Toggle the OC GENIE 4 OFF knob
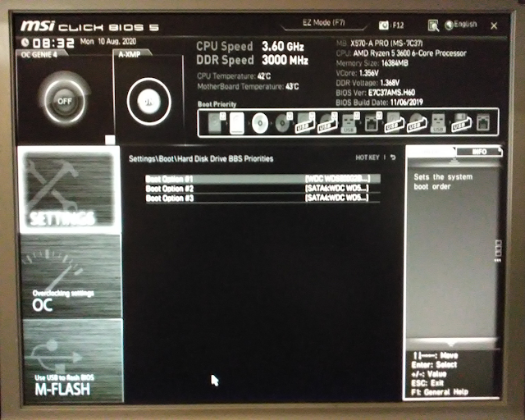 point(64,101)
